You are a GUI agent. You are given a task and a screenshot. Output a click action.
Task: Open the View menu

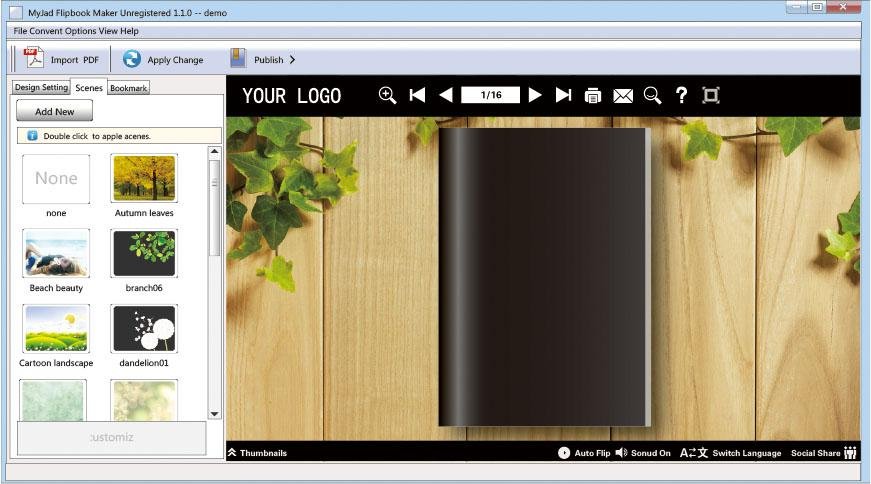108,31
